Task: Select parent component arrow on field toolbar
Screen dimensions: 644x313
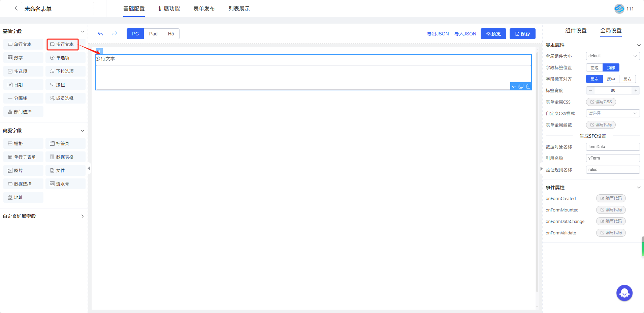Action: 514,86
